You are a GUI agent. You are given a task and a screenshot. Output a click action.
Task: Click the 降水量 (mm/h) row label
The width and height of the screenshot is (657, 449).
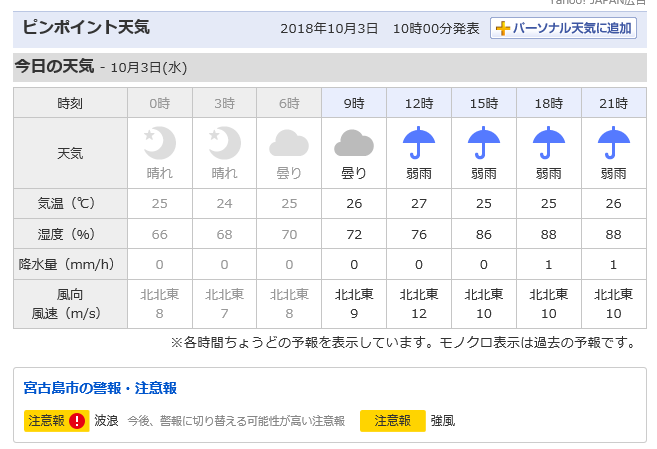[70, 264]
